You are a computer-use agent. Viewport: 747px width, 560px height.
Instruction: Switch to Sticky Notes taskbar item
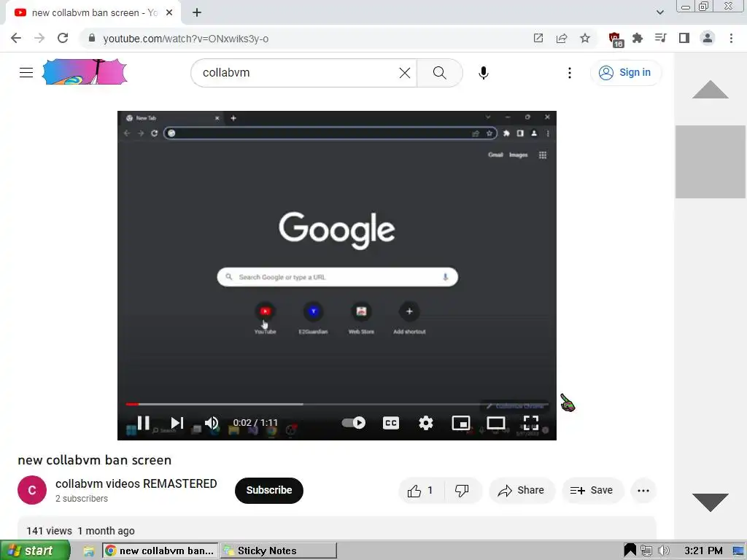pos(279,551)
